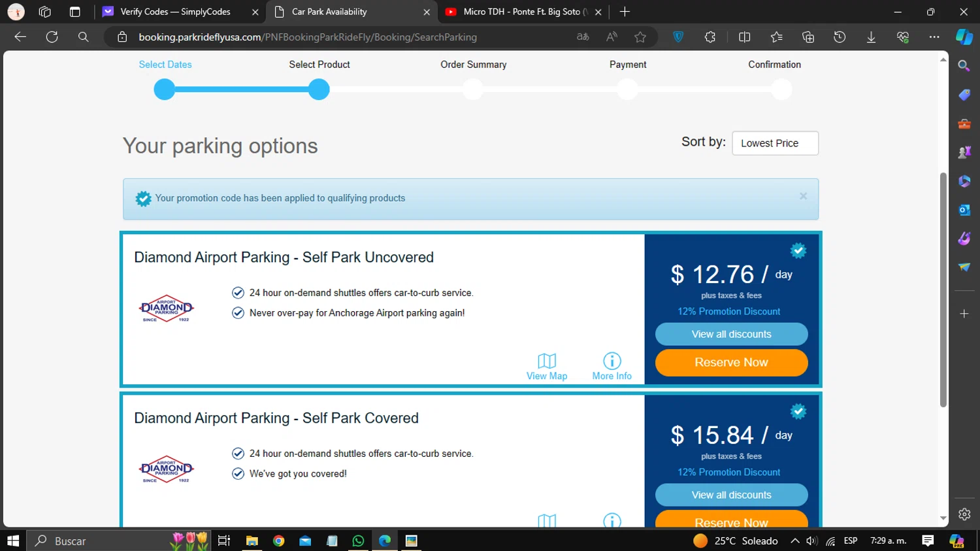Viewport: 980px width, 551px height.
Task: Open View Map for Self Park Uncovered
Action: coord(547,367)
